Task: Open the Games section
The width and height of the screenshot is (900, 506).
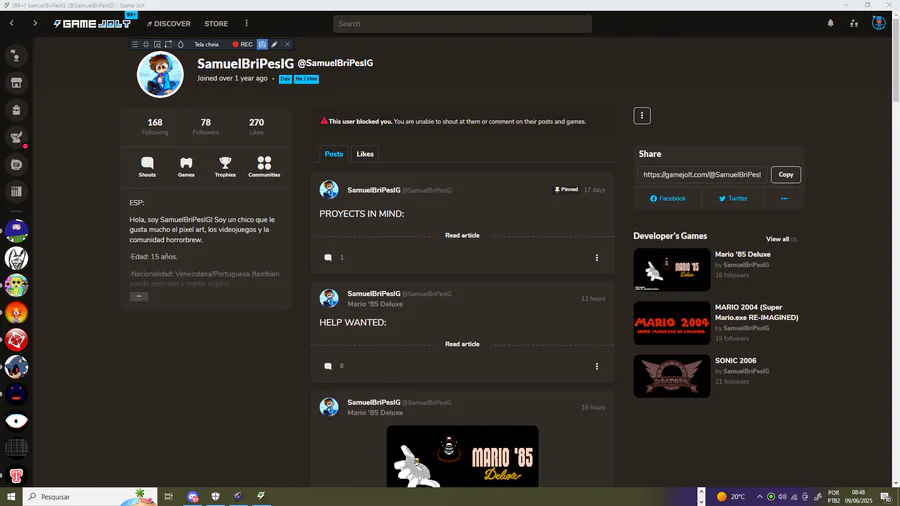Action: (x=186, y=167)
